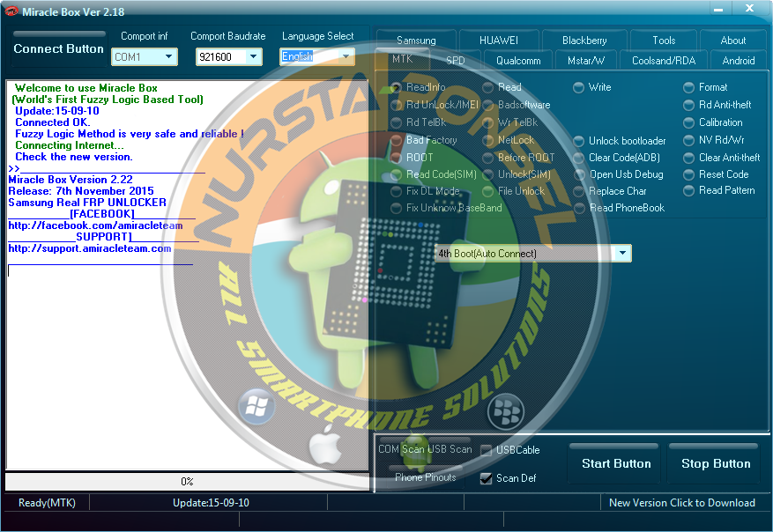
Task: Open the Coolsand/RDA tab
Action: point(664,61)
